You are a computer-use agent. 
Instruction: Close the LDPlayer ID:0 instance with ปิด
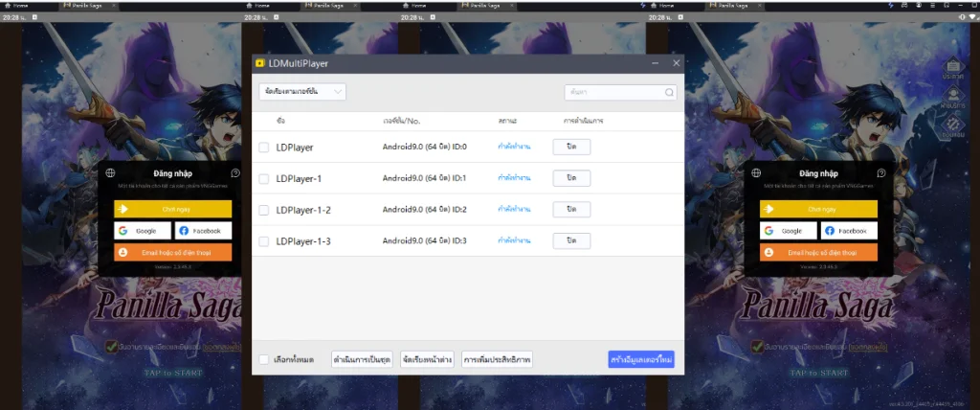coord(571,147)
